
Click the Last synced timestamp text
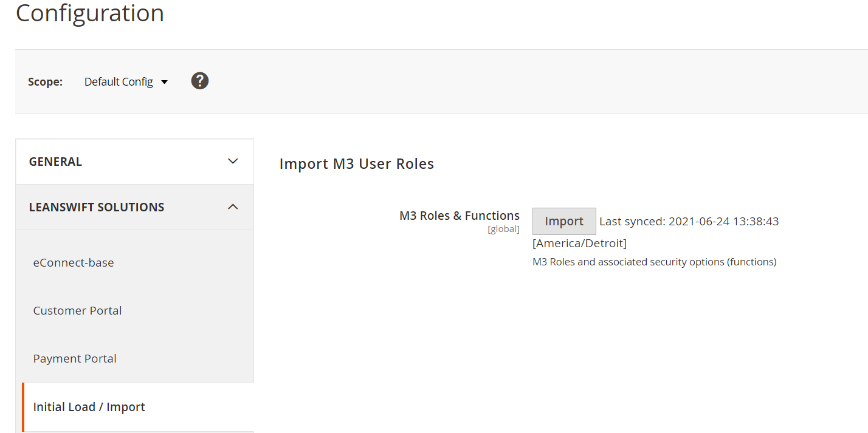coord(689,222)
